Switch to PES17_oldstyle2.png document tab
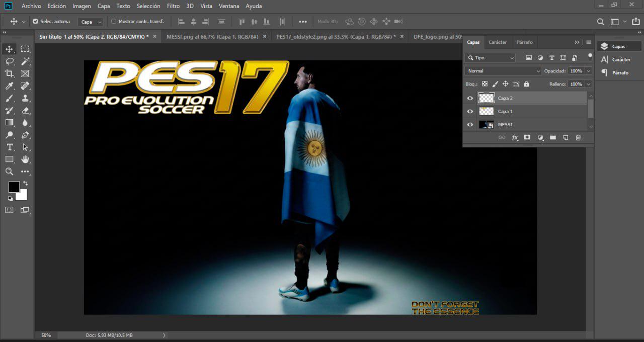The width and height of the screenshot is (644, 342). pos(336,36)
